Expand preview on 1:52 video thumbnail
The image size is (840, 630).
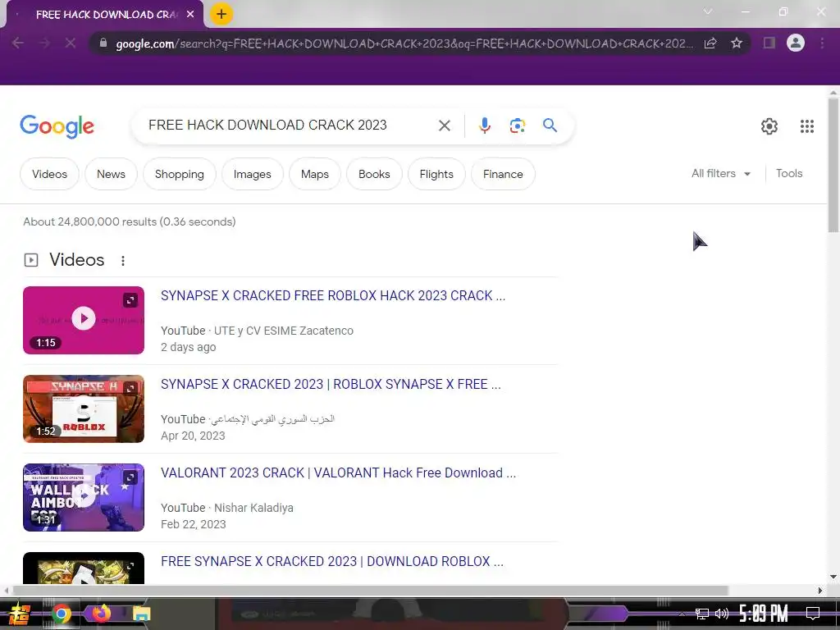130,388
